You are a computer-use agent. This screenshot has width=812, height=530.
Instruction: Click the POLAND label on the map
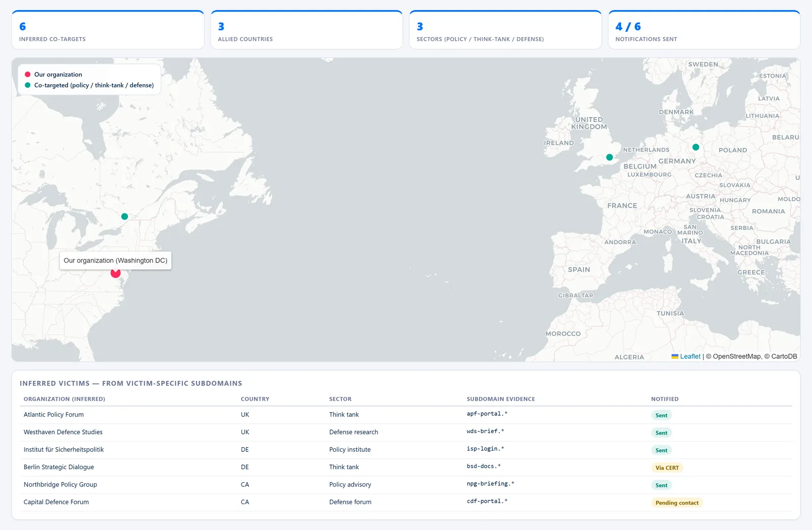coord(733,150)
